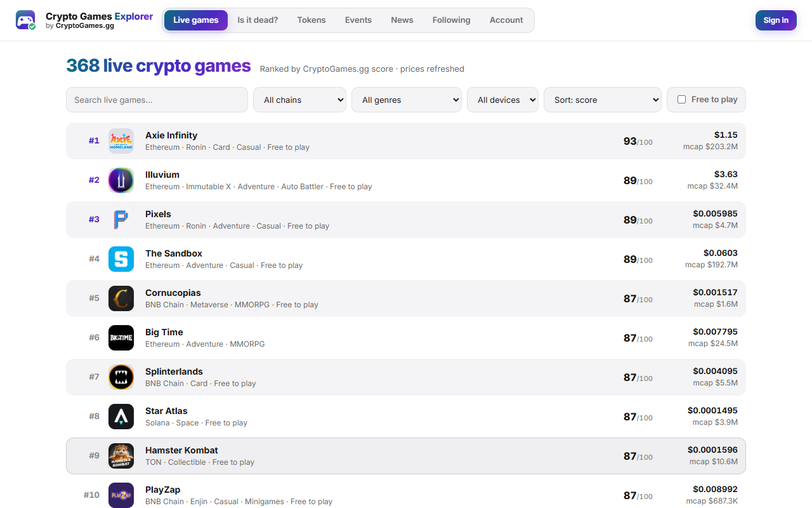Go to the Events tab
Image resolution: width=812 pixels, height=508 pixels.
[358, 20]
